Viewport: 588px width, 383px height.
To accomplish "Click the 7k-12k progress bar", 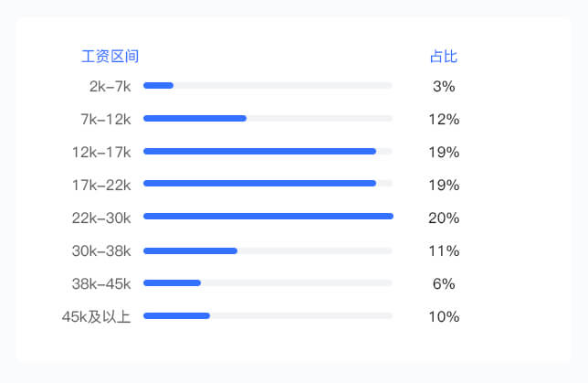I will tap(268, 119).
